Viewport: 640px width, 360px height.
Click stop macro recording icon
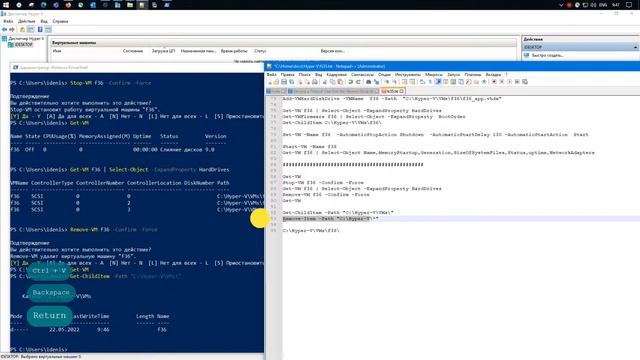pyautogui.click(x=502, y=82)
